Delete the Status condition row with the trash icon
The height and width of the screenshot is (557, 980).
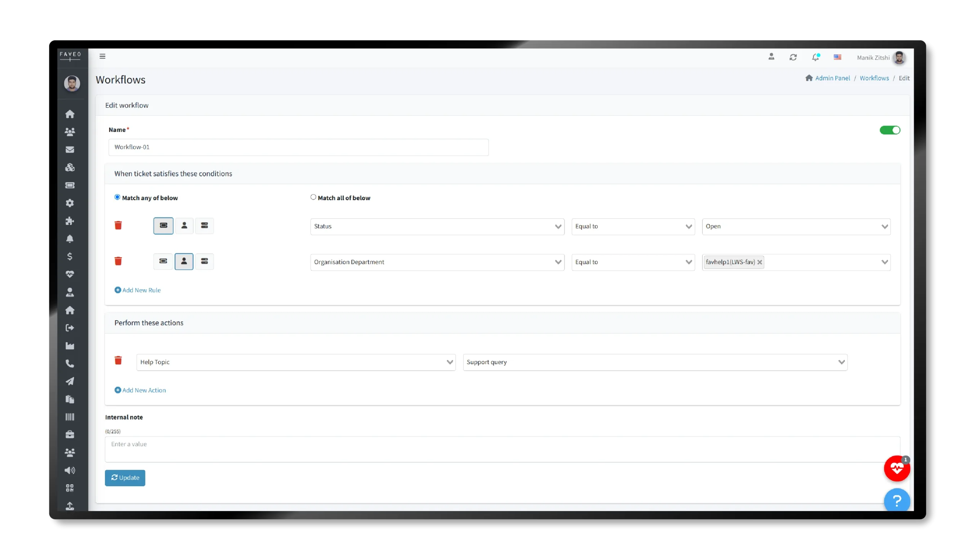coord(118,225)
